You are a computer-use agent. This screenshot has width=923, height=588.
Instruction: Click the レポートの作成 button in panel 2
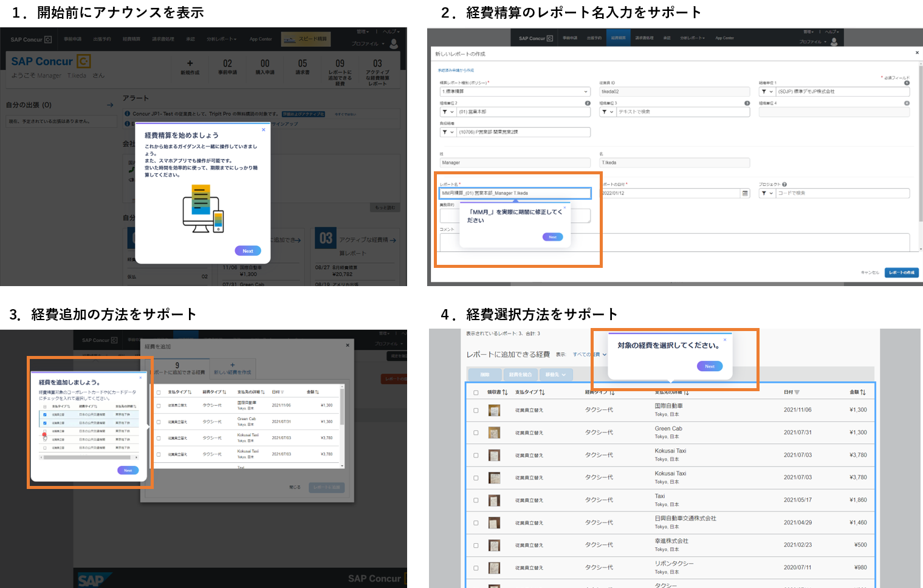902,273
